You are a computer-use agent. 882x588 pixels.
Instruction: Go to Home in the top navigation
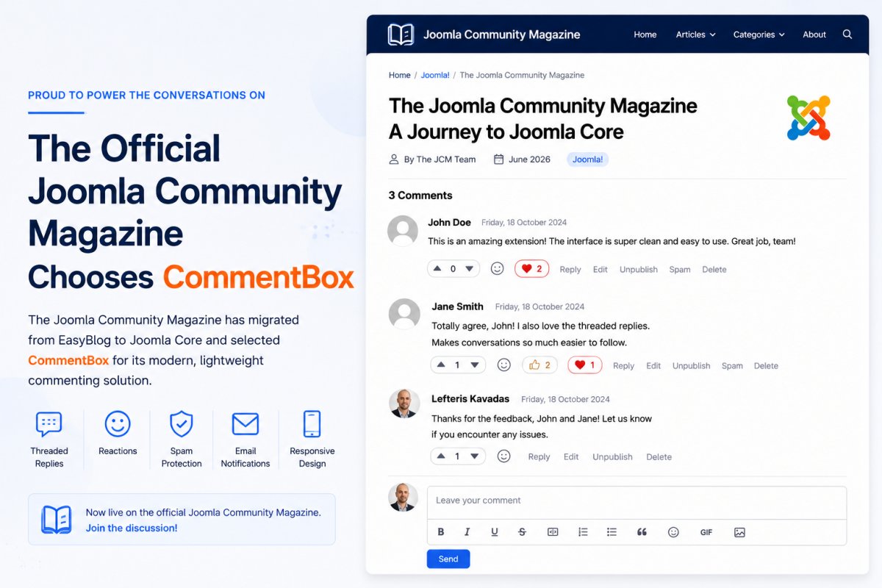click(645, 35)
